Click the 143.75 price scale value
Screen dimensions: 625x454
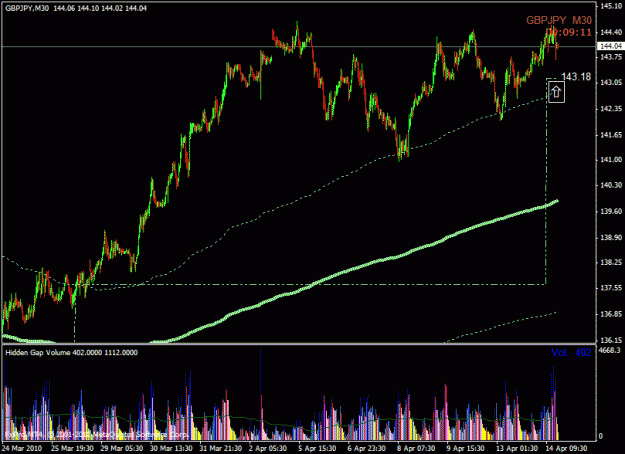(x=611, y=57)
